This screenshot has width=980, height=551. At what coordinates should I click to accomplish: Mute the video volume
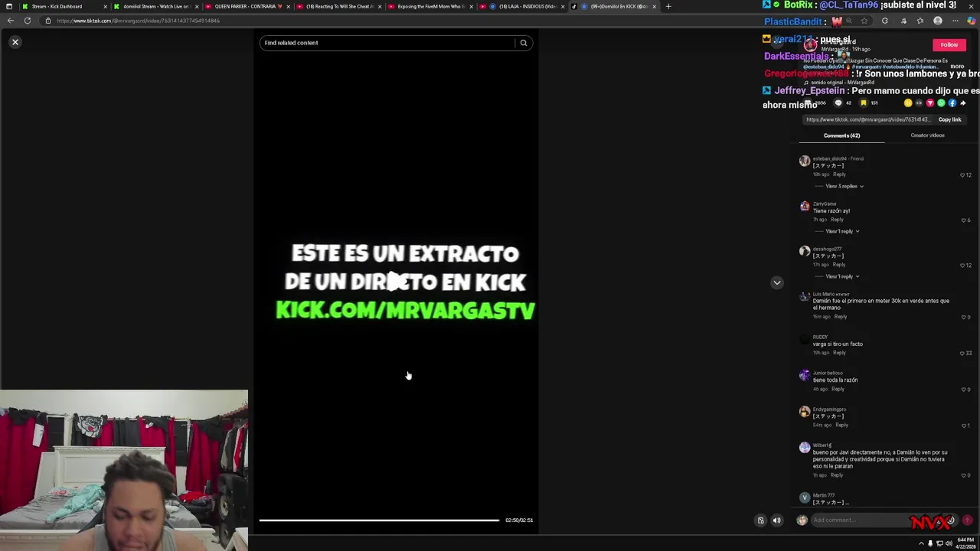point(776,520)
